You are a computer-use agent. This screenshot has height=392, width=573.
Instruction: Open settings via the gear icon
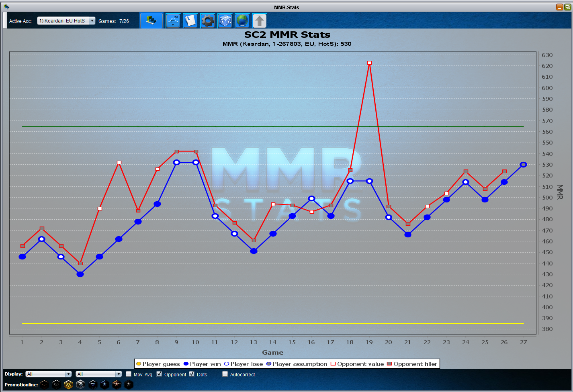click(208, 20)
